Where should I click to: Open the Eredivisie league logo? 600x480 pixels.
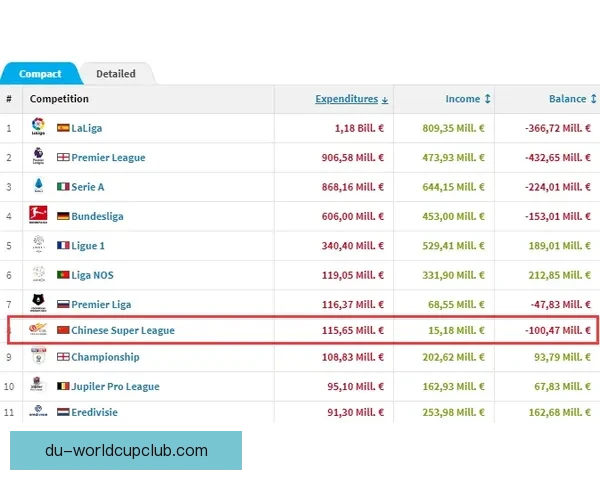pyautogui.click(x=38, y=411)
